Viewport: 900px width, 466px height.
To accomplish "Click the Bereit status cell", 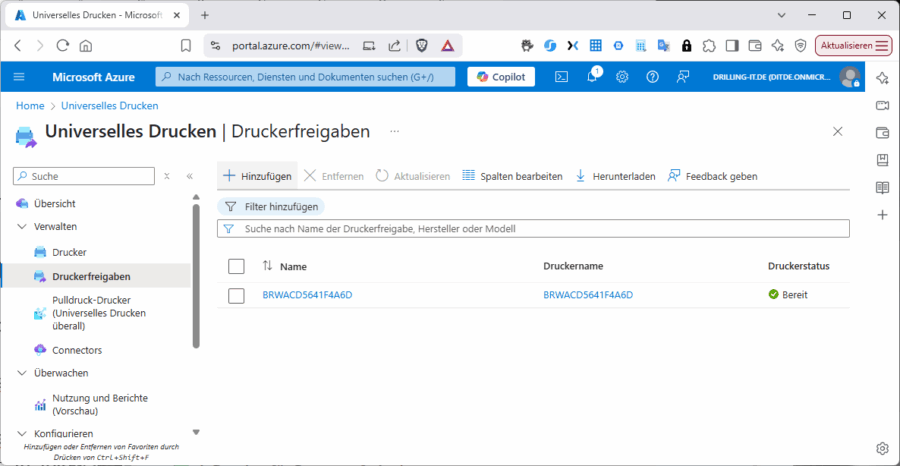I will (x=788, y=296).
